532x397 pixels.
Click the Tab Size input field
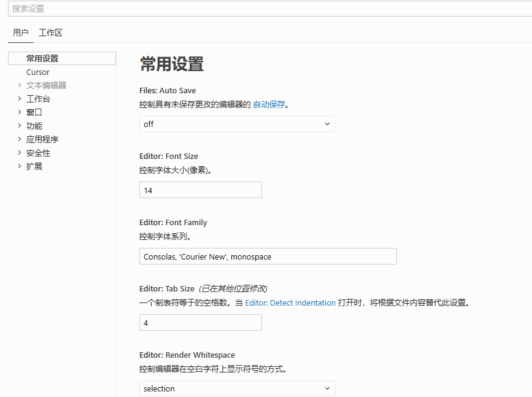(x=201, y=322)
